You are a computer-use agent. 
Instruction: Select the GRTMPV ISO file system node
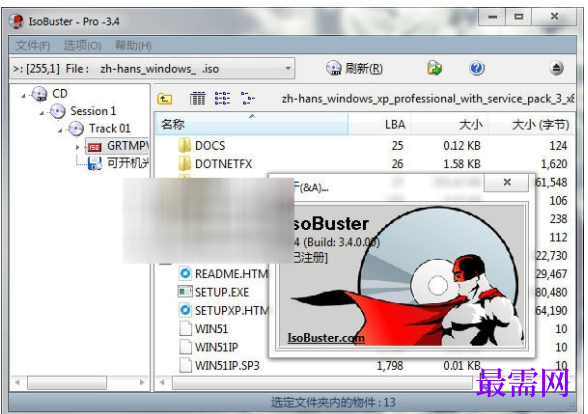coord(118,146)
